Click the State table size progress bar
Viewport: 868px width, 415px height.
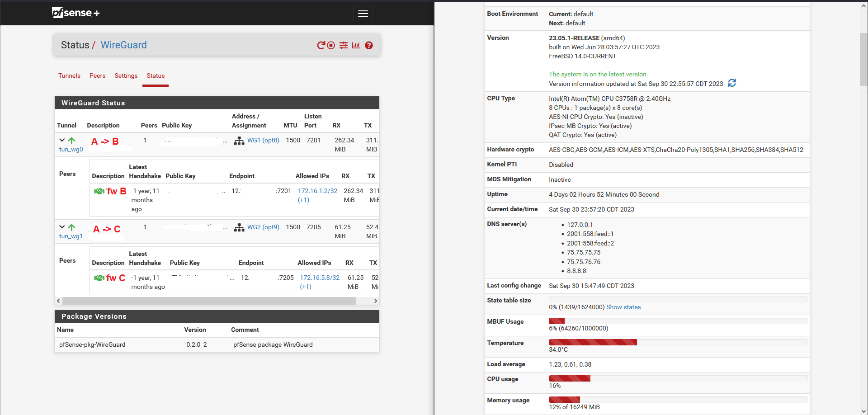[x=678, y=300]
